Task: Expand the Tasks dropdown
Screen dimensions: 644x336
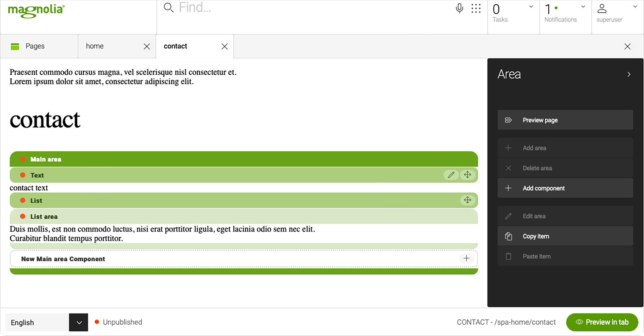Action: click(531, 7)
